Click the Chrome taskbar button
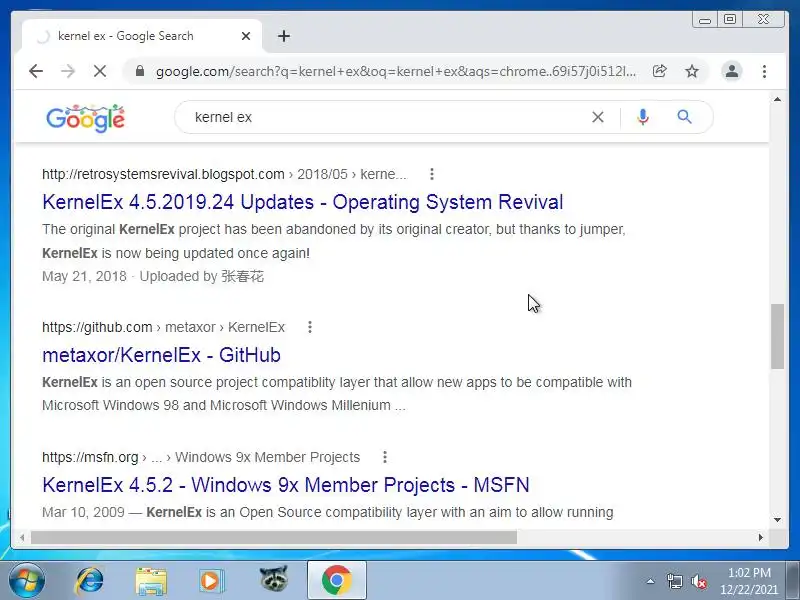800x600 pixels. pyautogui.click(x=337, y=581)
